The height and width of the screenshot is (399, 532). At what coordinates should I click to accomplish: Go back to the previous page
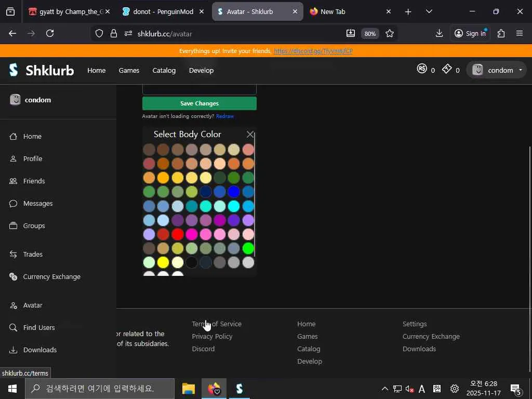pyautogui.click(x=12, y=33)
